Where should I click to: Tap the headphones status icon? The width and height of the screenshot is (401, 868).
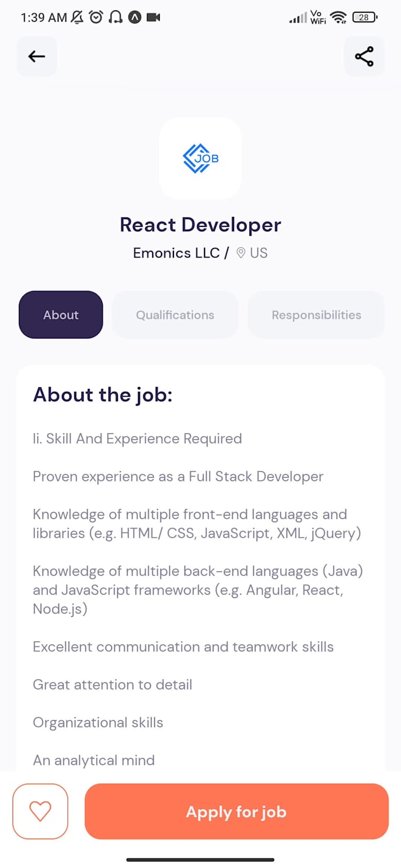116,18
